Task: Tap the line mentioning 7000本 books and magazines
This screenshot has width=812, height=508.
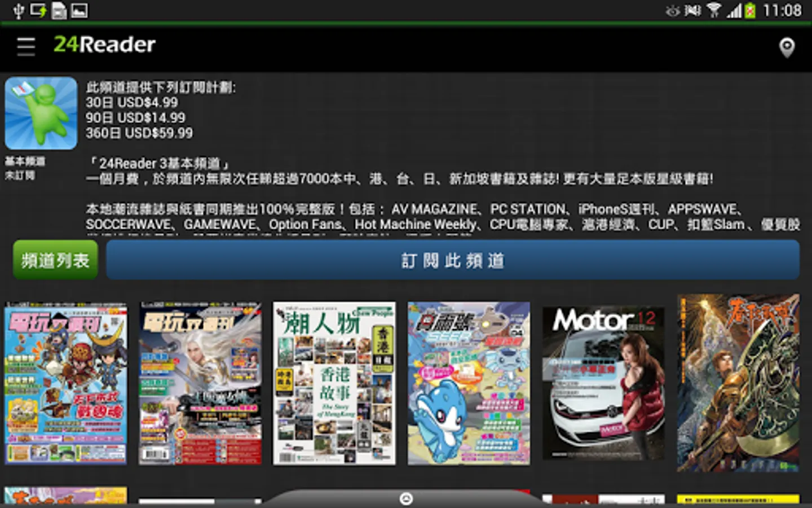Action: pyautogui.click(x=399, y=179)
